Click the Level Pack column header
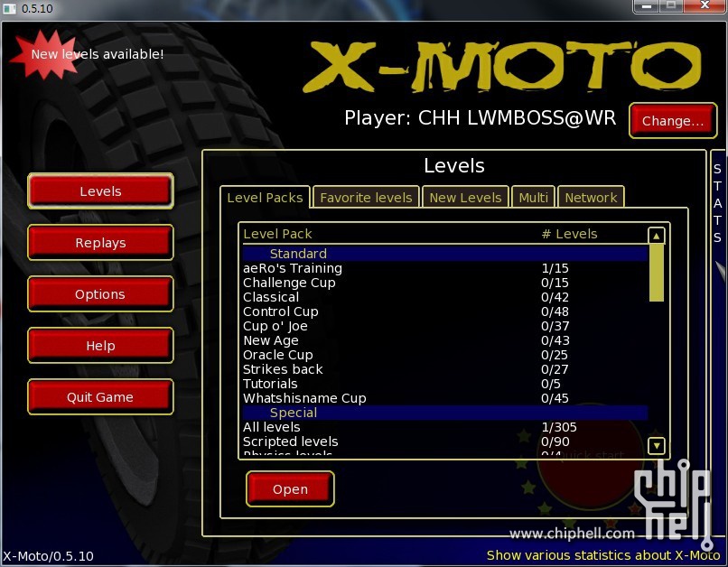Image resolution: width=728 pixels, height=567 pixels. [277, 234]
